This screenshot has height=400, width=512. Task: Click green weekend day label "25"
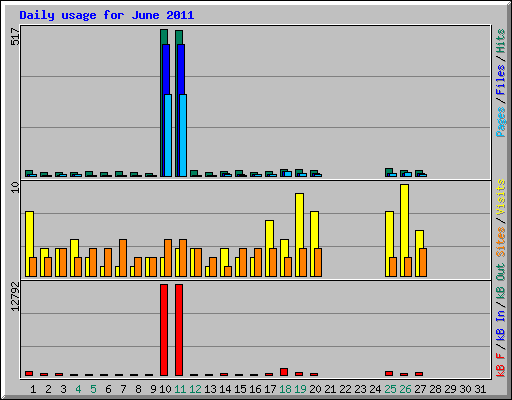coord(390,389)
